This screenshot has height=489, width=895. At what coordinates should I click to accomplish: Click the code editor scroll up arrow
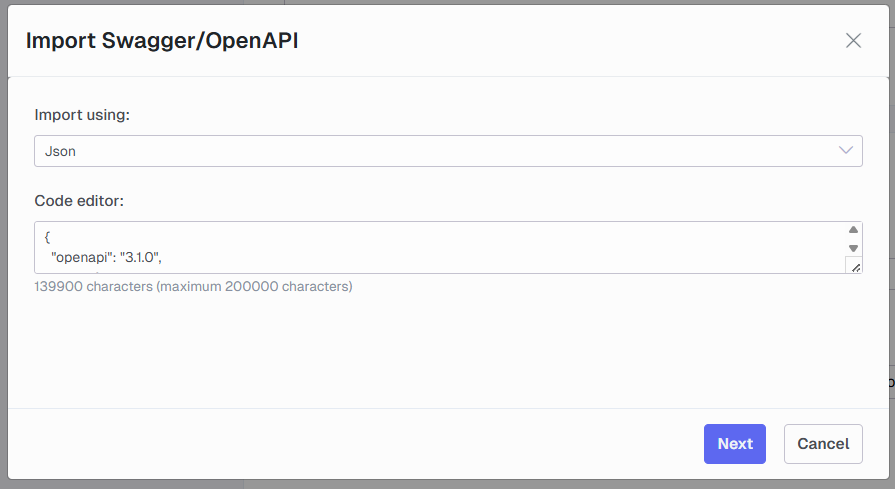click(x=853, y=229)
